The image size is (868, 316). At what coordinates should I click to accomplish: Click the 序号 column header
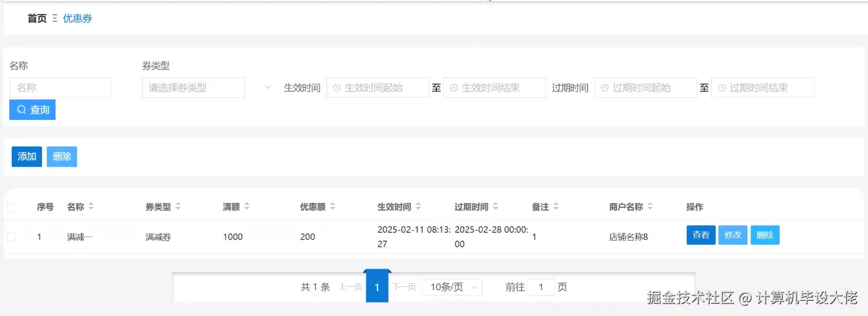click(x=45, y=207)
